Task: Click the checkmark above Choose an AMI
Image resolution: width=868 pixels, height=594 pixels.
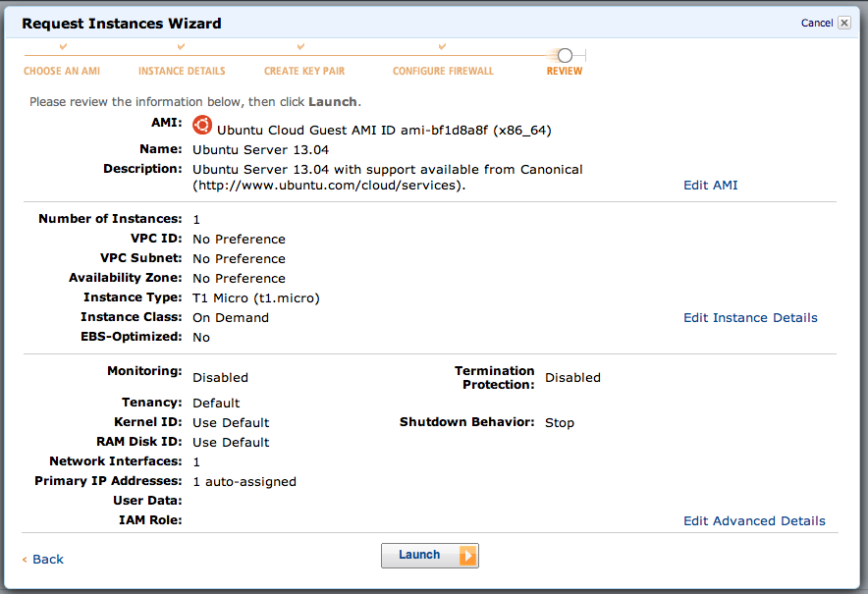Action: [63, 46]
